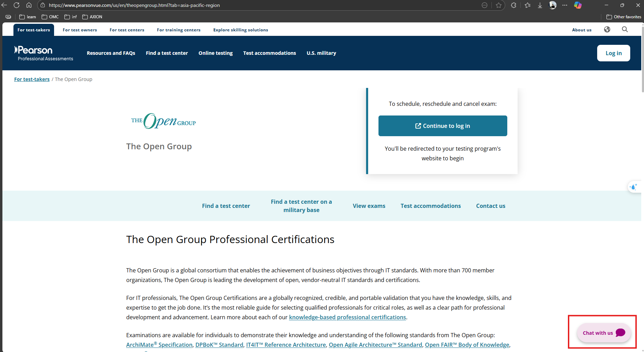Open the browser settings and more menu

(565, 5)
